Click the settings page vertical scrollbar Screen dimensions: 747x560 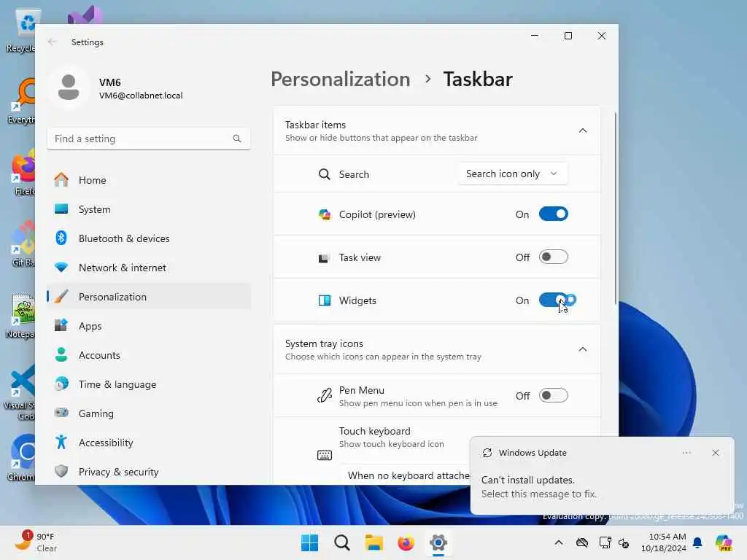pyautogui.click(x=616, y=209)
